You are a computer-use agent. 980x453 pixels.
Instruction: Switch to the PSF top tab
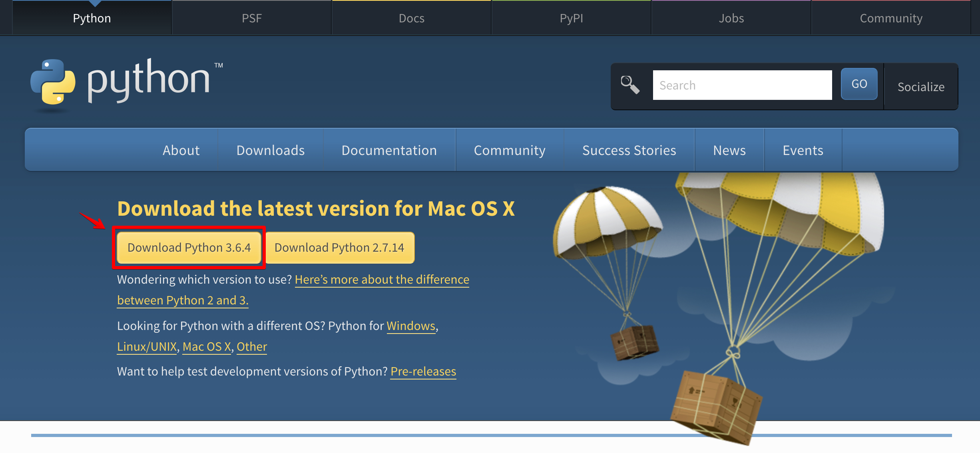[252, 18]
